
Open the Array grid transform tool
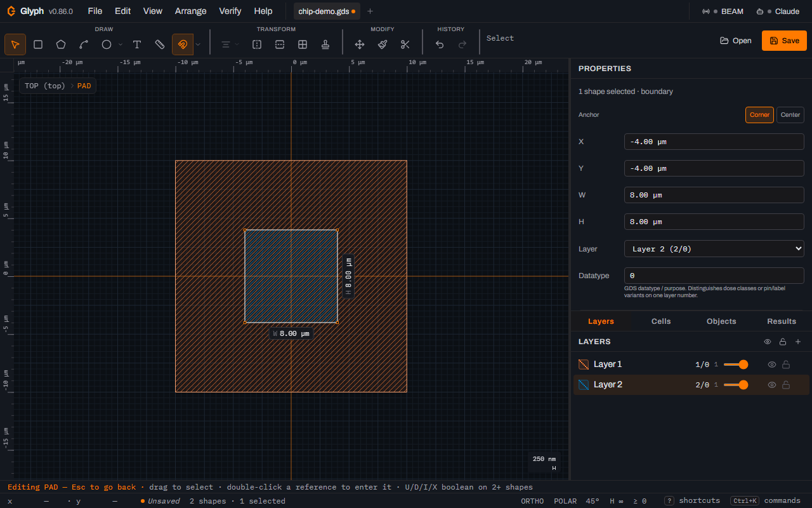tap(303, 44)
